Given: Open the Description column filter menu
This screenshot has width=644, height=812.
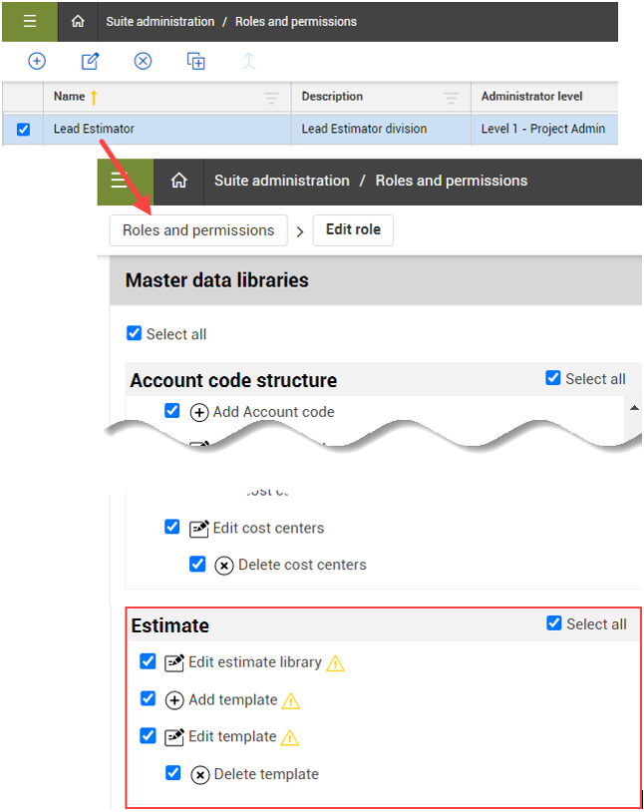Looking at the screenshot, I should click(453, 97).
